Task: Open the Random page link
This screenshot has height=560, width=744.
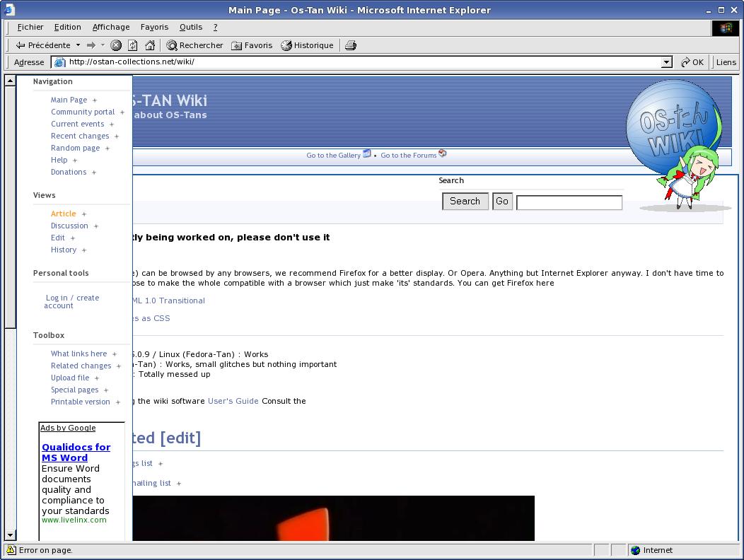Action: [75, 148]
